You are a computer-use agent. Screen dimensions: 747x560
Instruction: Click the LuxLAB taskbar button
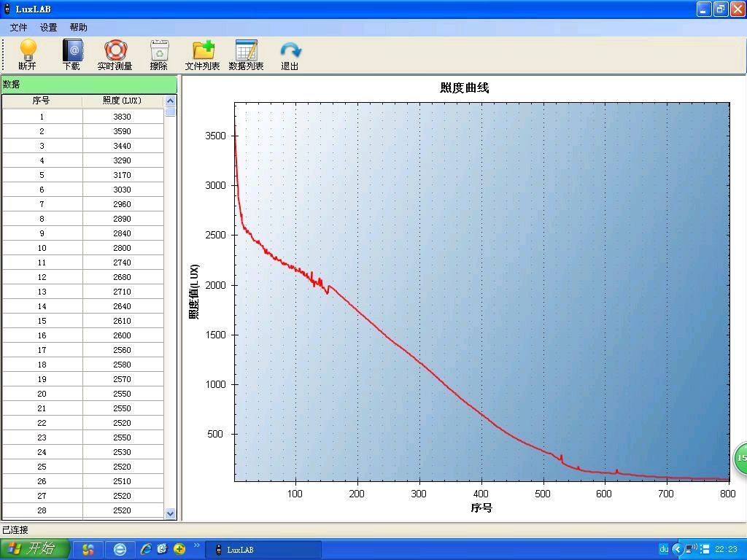tap(263, 549)
